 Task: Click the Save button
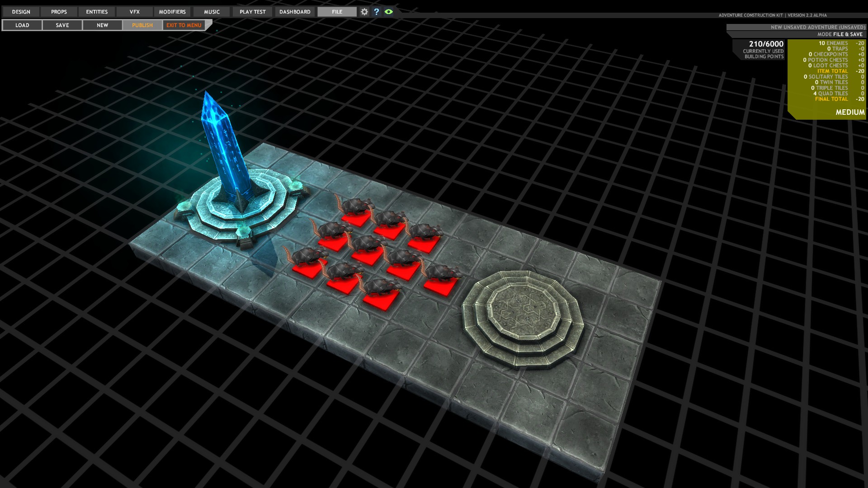62,25
